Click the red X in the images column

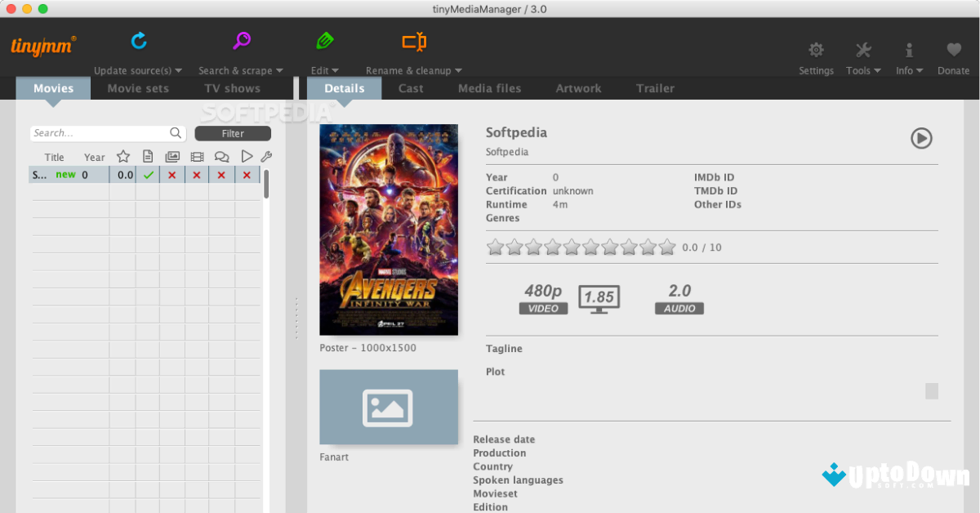point(172,174)
